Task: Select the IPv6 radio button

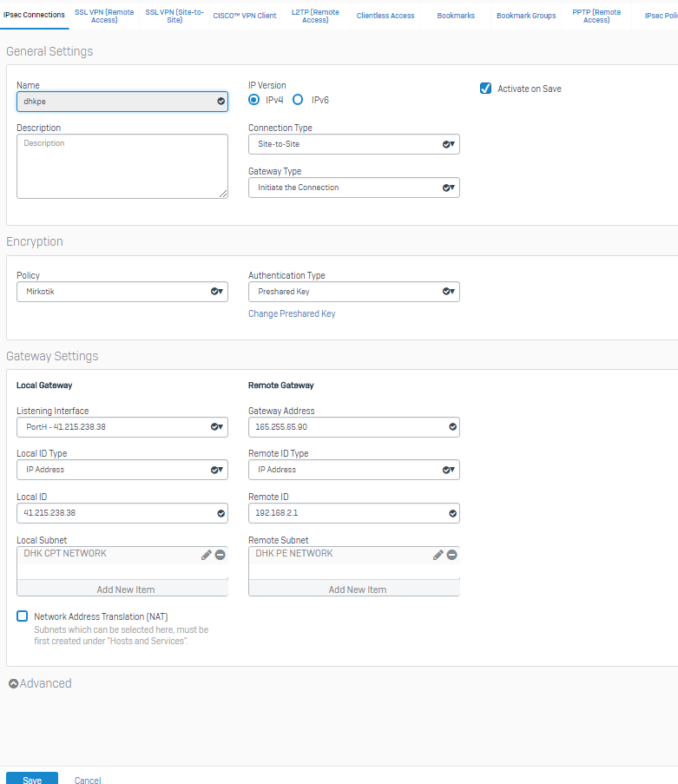Action: click(298, 100)
